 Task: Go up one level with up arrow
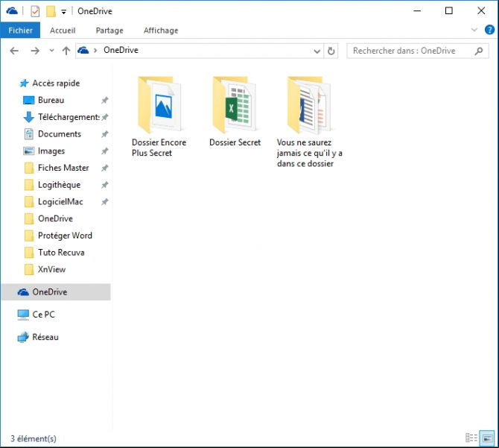pos(66,51)
